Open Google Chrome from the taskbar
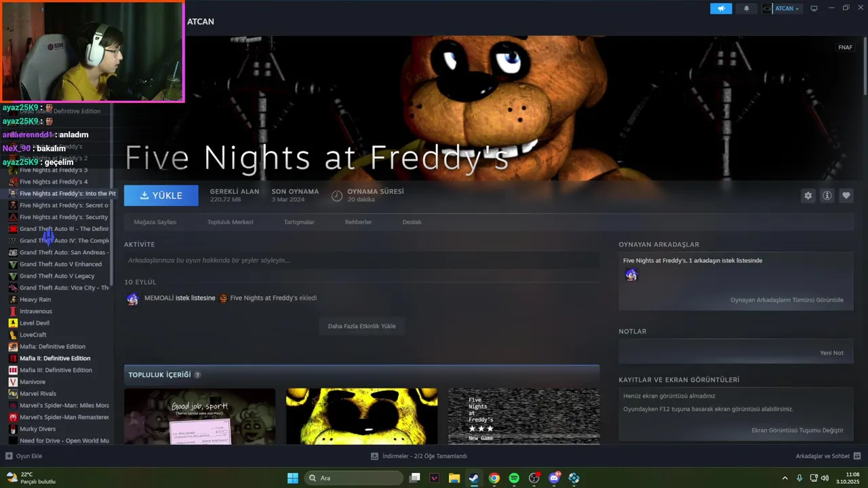 click(x=494, y=478)
